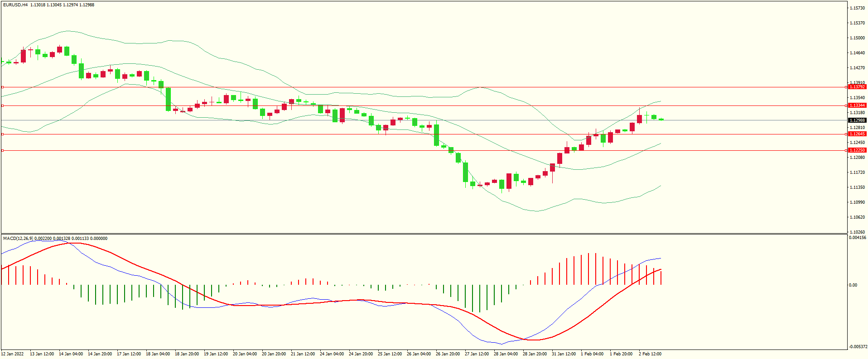Screen dimensions: 868x359
Task: Click the 1.12250 red price level label
Action: tap(857, 150)
